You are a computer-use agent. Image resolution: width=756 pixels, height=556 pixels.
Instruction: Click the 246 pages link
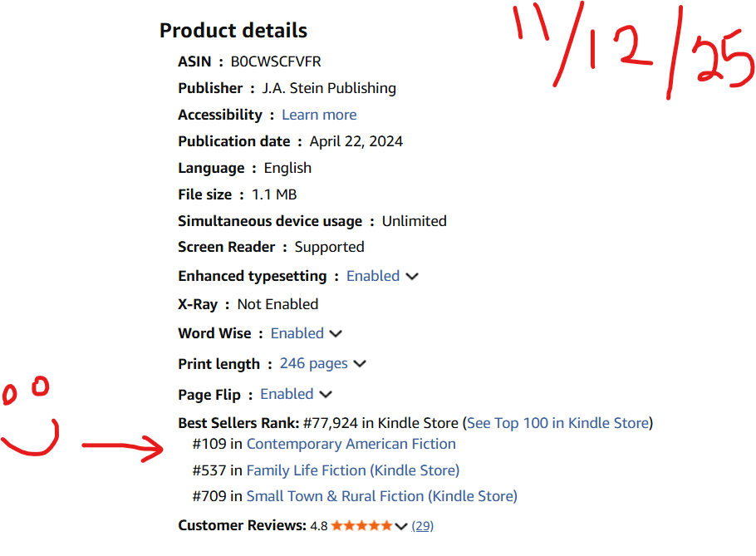[x=313, y=363]
